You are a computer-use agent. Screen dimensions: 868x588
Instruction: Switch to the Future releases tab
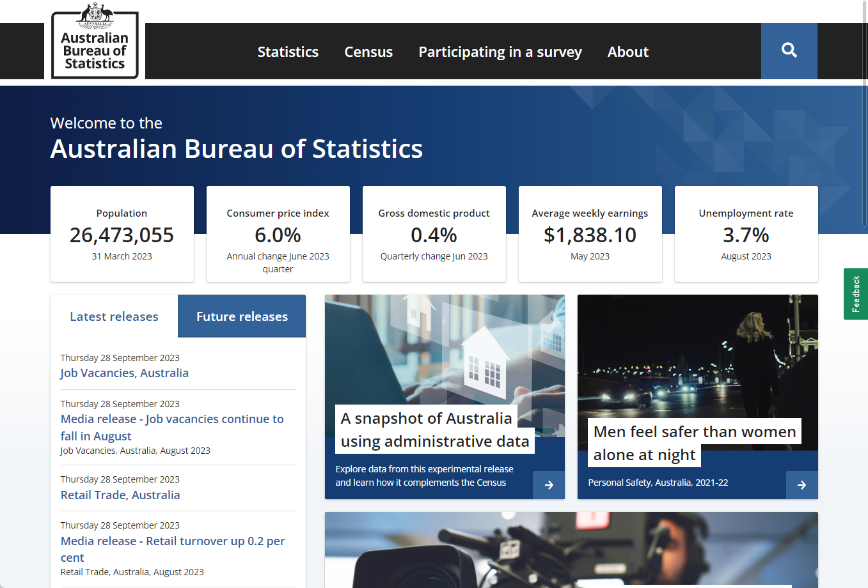coord(242,316)
